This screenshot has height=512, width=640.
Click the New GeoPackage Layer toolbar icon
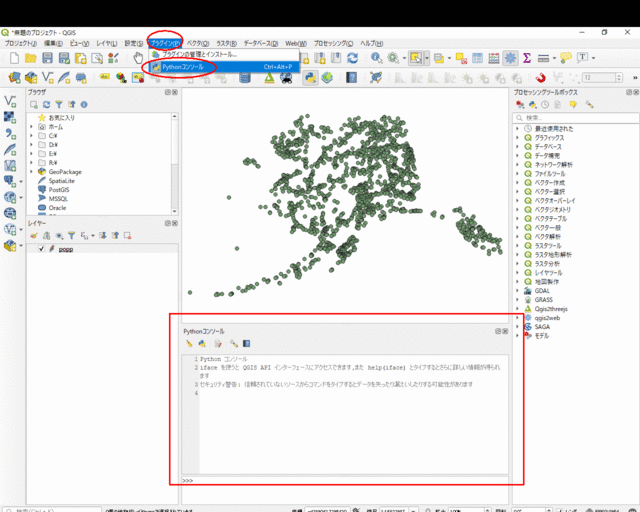point(31,77)
